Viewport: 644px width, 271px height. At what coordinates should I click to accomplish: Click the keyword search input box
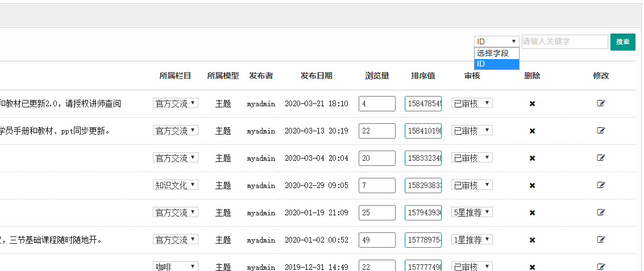point(564,42)
